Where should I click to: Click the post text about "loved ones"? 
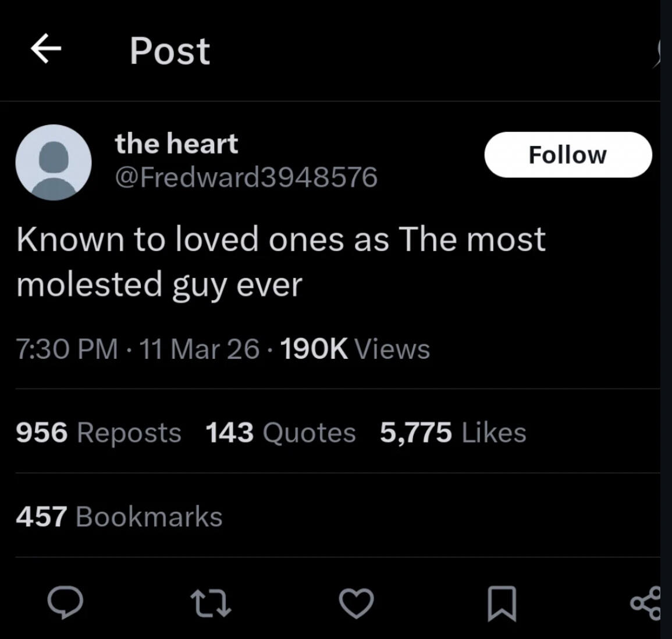click(280, 262)
